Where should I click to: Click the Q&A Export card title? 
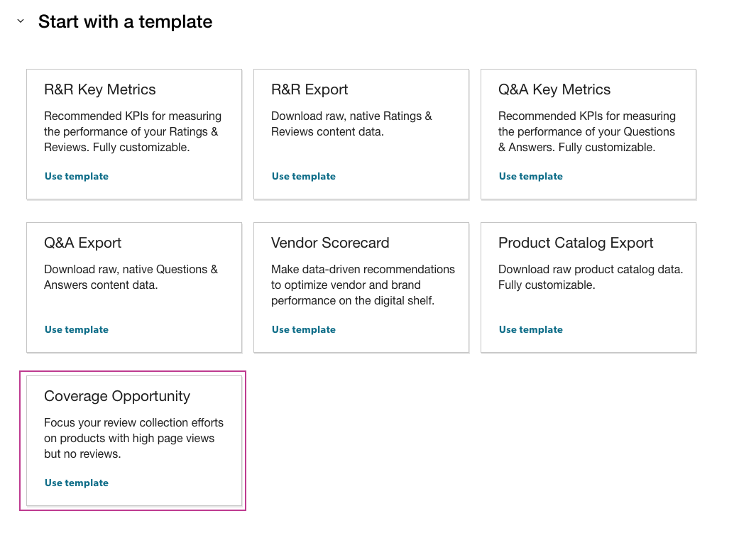82,243
